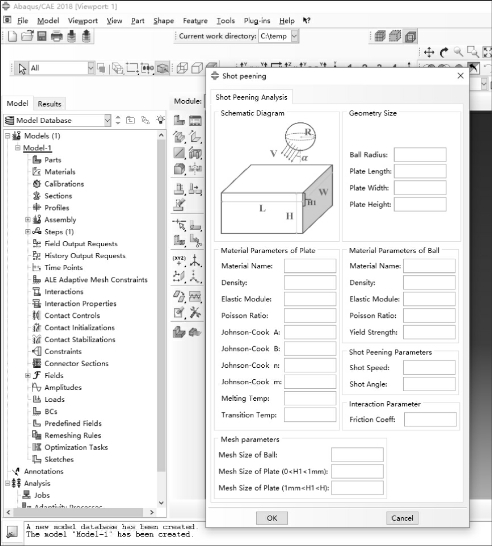Click the Create Datum CSYS axes icon
Image resolution: width=492 pixels, height=546 pixels.
point(195,260)
